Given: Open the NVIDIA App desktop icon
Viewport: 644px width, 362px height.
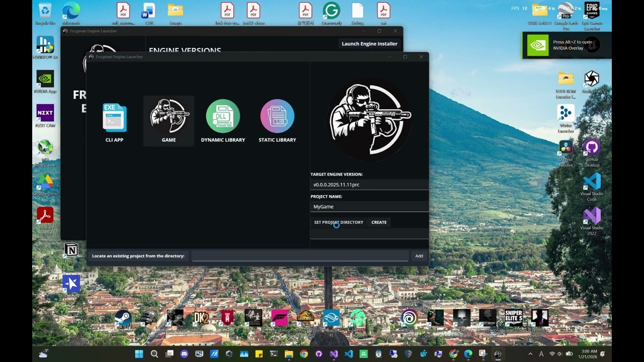Looking at the screenshot, I should click(x=45, y=81).
